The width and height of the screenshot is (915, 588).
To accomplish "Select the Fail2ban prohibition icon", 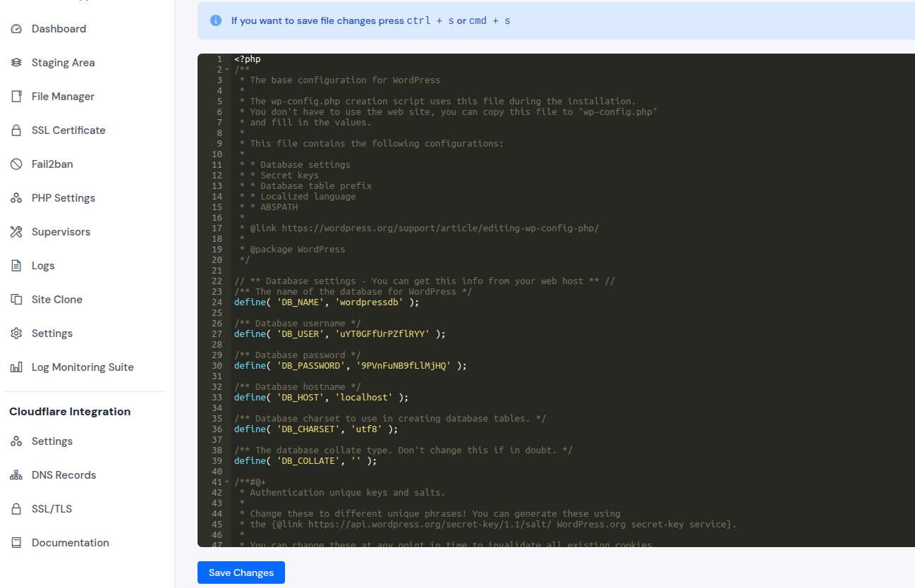I will point(16,164).
